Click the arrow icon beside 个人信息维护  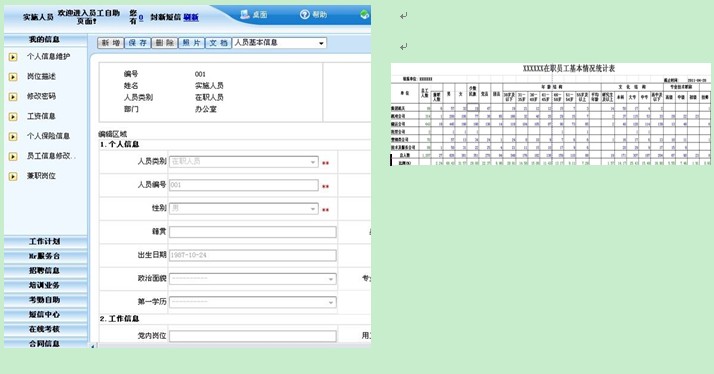pyautogui.click(x=13, y=57)
